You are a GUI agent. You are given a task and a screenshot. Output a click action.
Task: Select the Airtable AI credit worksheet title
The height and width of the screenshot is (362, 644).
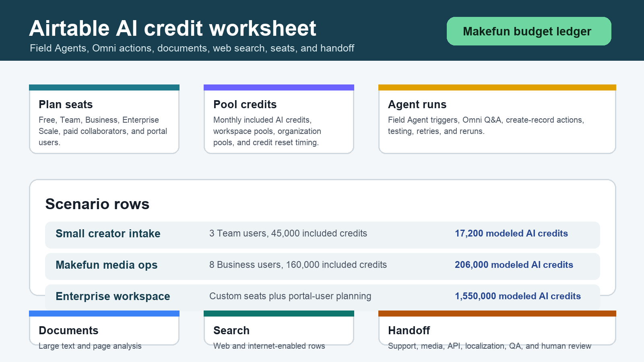[x=173, y=29]
